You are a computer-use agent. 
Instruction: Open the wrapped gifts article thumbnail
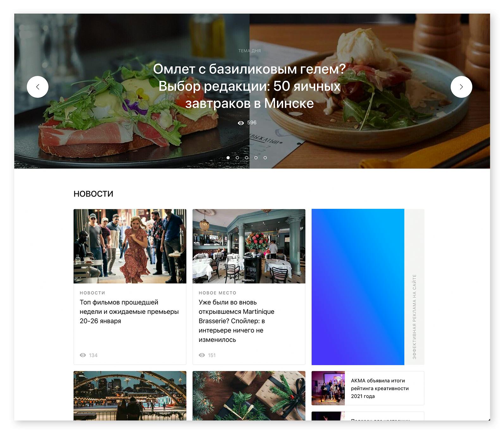pyautogui.click(x=249, y=396)
